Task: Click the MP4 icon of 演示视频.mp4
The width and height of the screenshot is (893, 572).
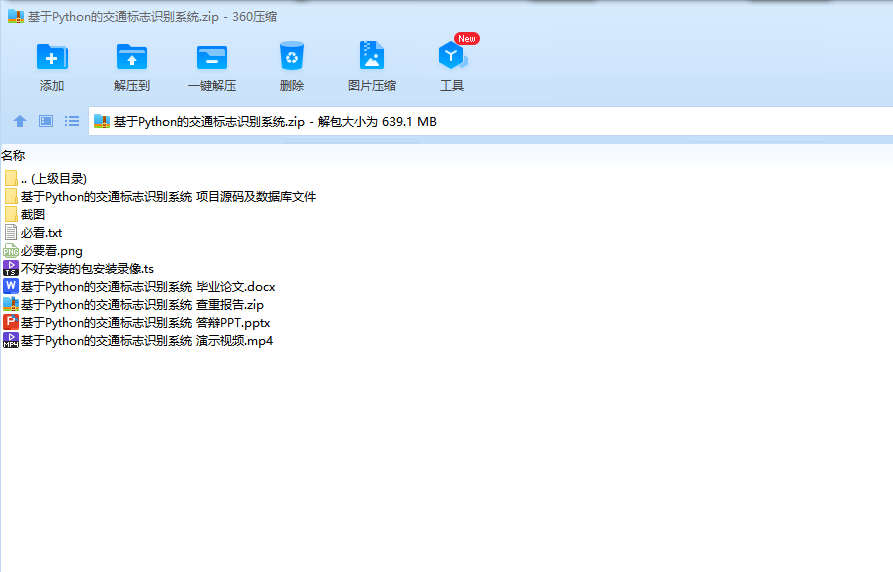Action: [x=11, y=340]
